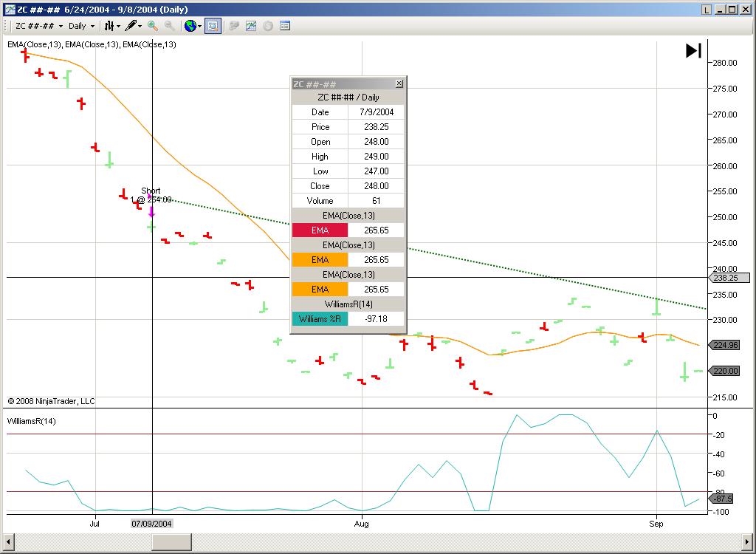Click the 07/09/2004 date axis label
Image resolution: width=756 pixels, height=554 pixels.
pos(151,524)
